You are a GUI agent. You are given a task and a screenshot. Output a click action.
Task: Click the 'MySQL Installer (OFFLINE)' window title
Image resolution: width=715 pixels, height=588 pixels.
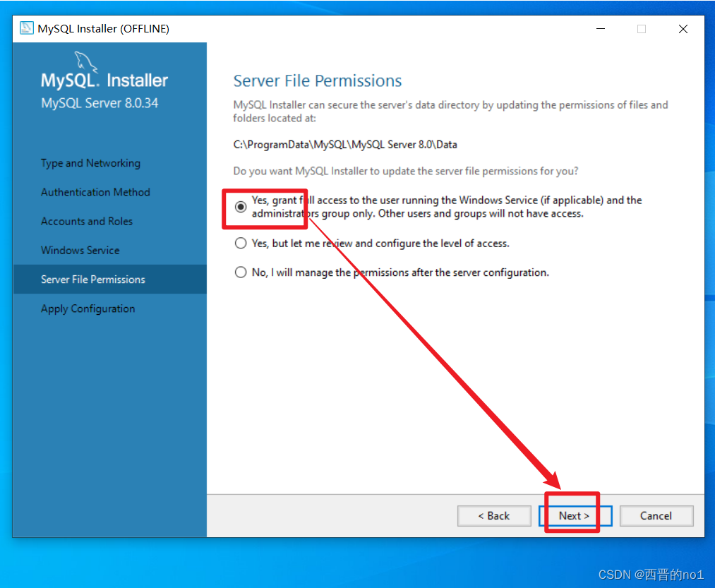[x=104, y=29]
